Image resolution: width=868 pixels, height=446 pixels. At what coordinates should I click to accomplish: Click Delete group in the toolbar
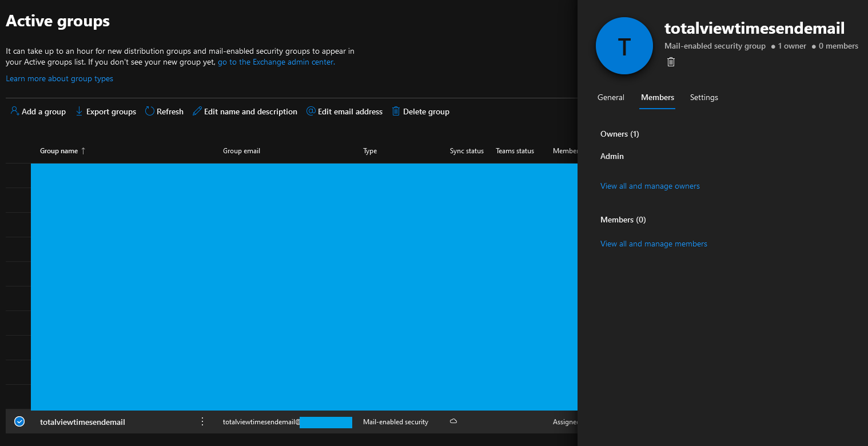tap(420, 111)
